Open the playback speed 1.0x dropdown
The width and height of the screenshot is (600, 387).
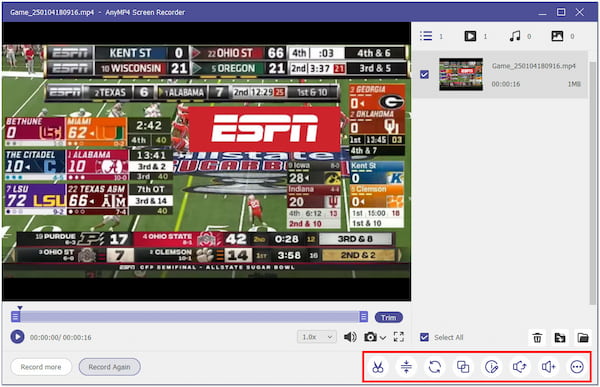tap(317, 337)
